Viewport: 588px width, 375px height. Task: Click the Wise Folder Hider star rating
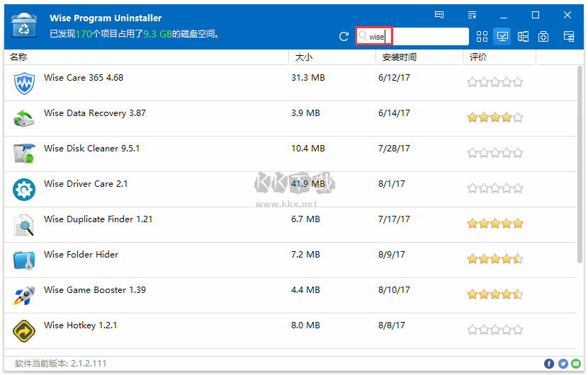[495, 259]
